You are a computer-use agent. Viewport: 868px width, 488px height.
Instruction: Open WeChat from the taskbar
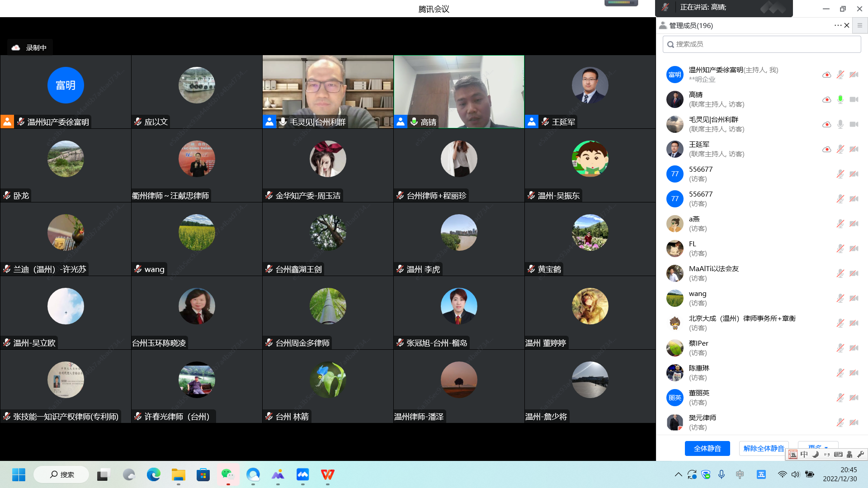pyautogui.click(x=227, y=474)
